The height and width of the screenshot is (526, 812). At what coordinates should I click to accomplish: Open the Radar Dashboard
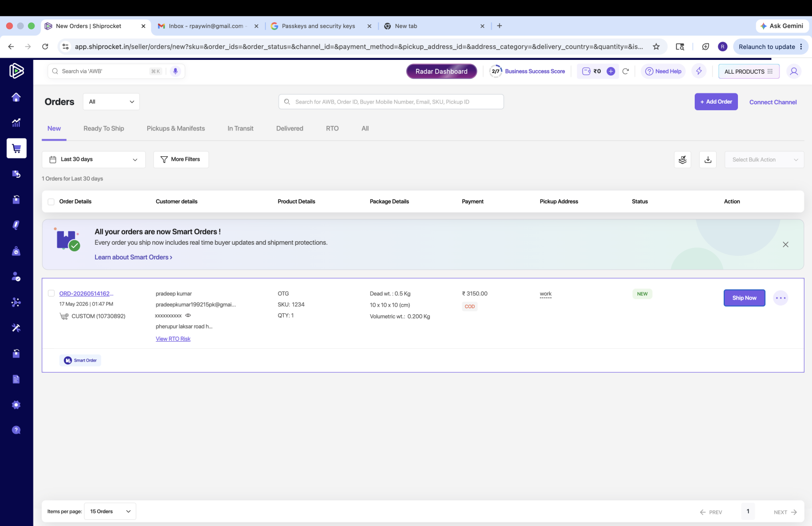[442, 72]
